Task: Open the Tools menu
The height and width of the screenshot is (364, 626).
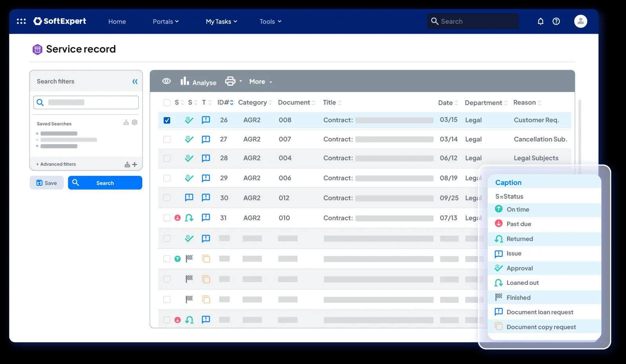Action: coord(270,22)
